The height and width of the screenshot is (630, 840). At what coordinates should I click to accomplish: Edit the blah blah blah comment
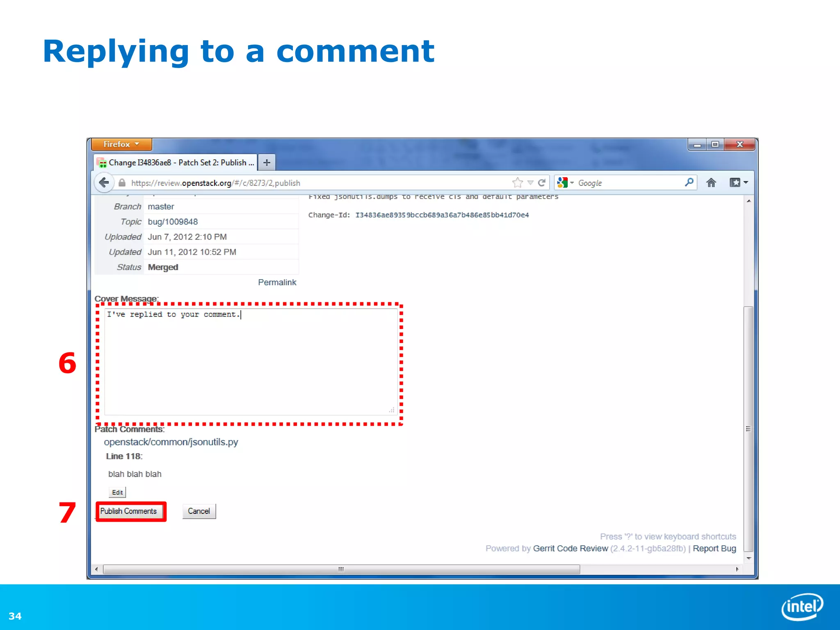click(x=117, y=492)
